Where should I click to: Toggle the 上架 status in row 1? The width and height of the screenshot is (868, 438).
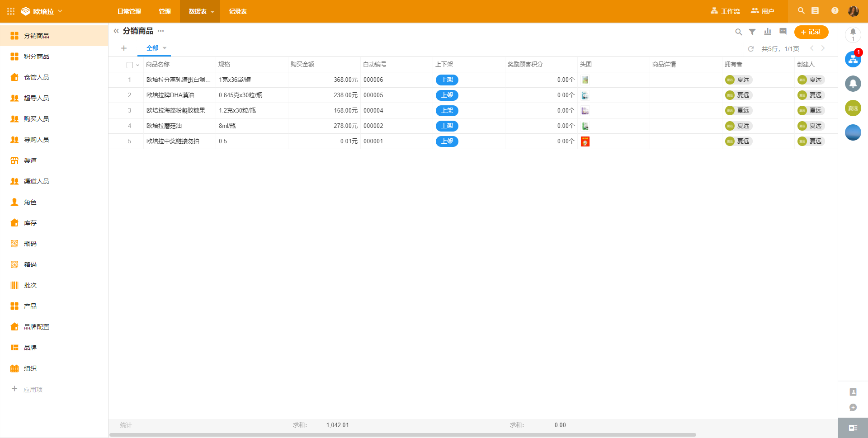447,80
